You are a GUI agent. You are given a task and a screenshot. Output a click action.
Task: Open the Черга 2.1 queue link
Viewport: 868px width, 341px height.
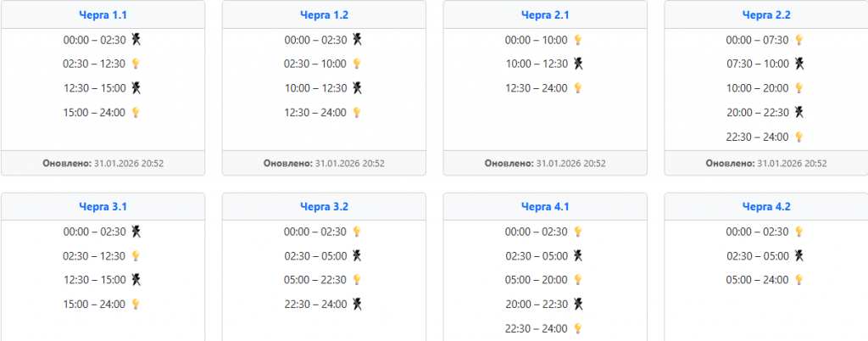[x=545, y=14]
